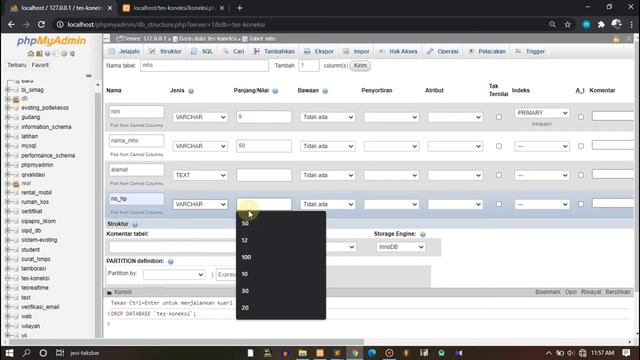Viewport: 640px width, 360px height.
Task: Open the browser extensions puzzle icon
Action: [x=601, y=24]
